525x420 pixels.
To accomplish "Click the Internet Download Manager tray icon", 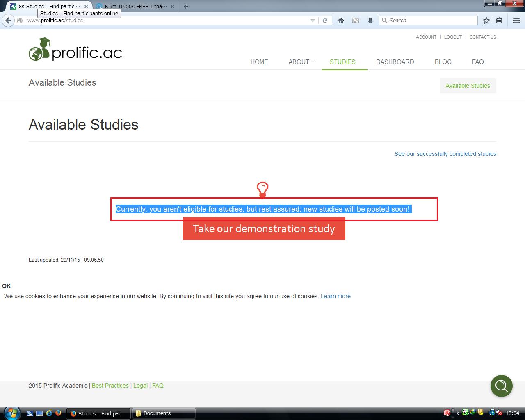I will [x=473, y=413].
